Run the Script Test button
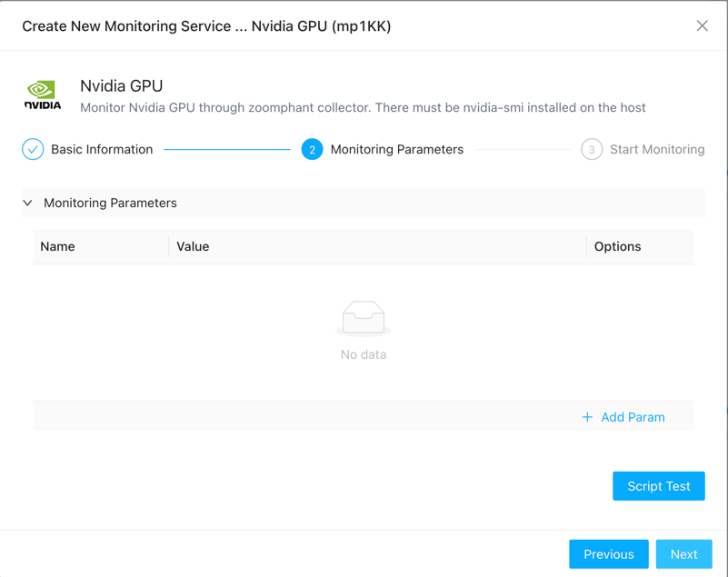 point(658,486)
